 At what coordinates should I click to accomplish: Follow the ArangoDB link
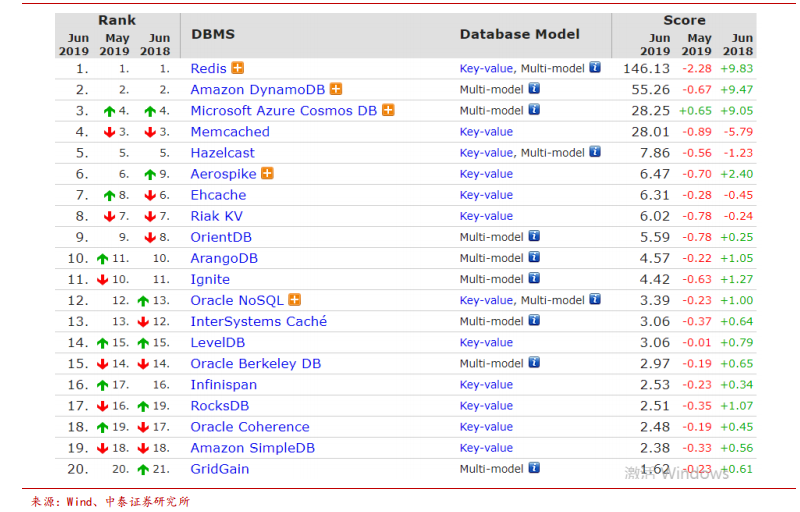point(224,259)
